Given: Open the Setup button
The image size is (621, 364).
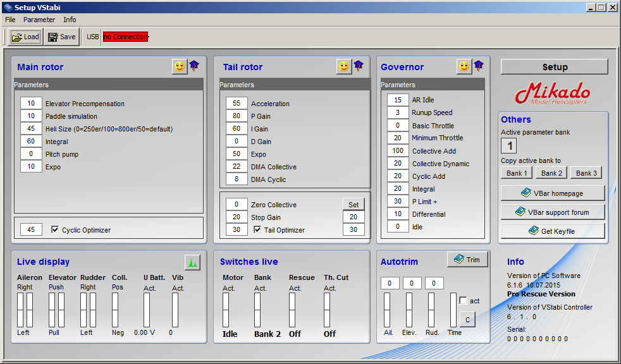Looking at the screenshot, I should click(x=555, y=67).
